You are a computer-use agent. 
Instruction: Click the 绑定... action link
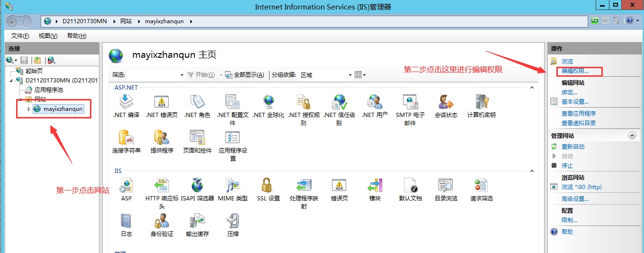click(569, 92)
